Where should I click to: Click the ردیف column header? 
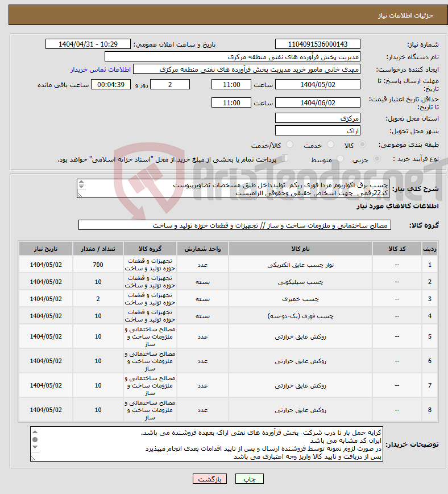[x=430, y=249]
